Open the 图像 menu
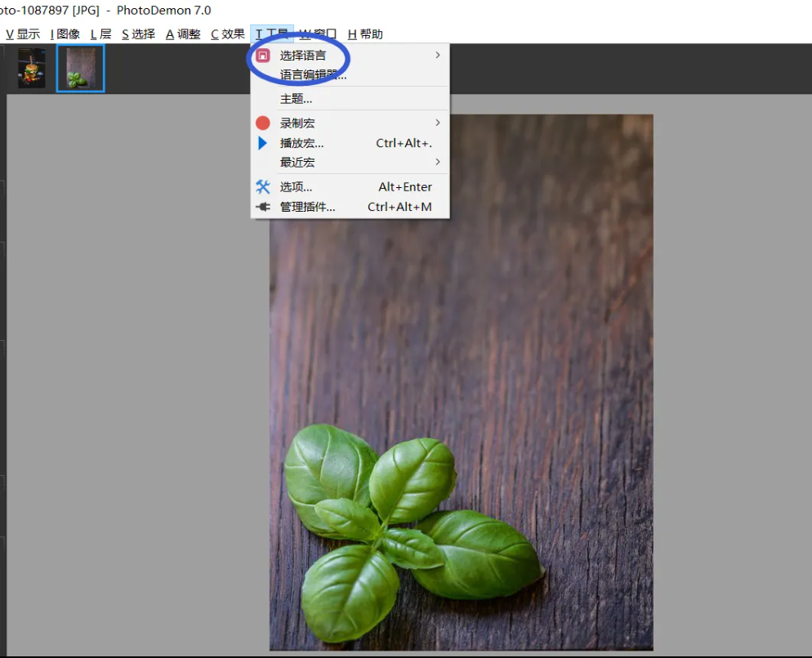 tap(65, 34)
